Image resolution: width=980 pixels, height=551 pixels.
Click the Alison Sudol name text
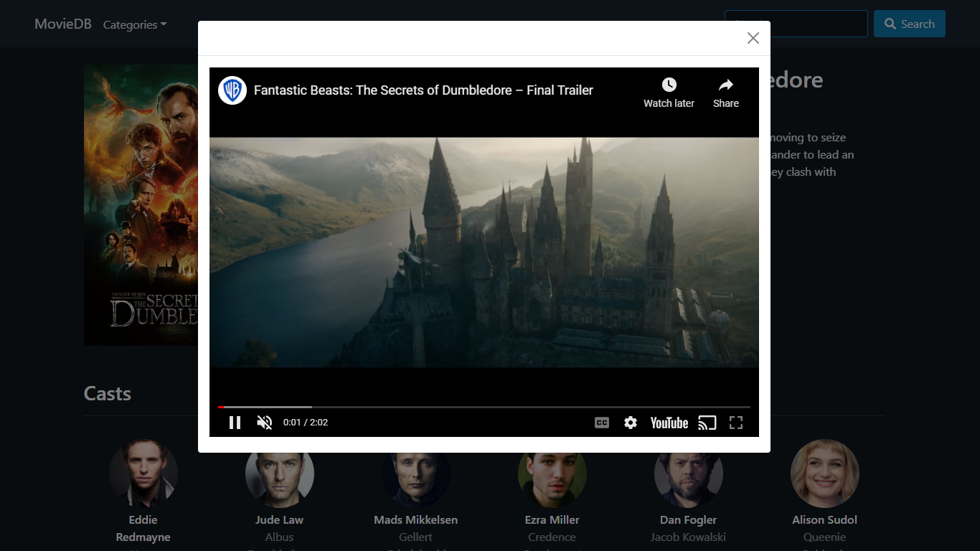825,520
